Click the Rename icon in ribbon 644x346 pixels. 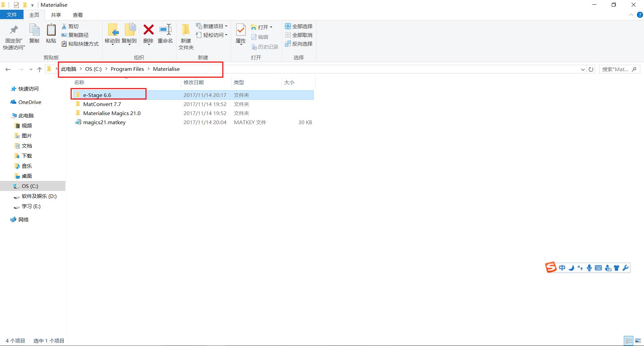pyautogui.click(x=165, y=30)
